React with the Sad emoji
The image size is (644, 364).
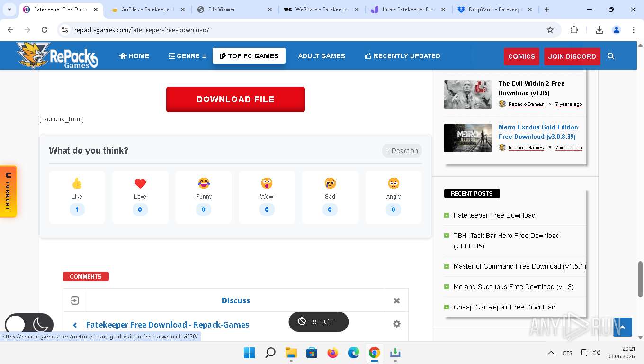point(330,183)
